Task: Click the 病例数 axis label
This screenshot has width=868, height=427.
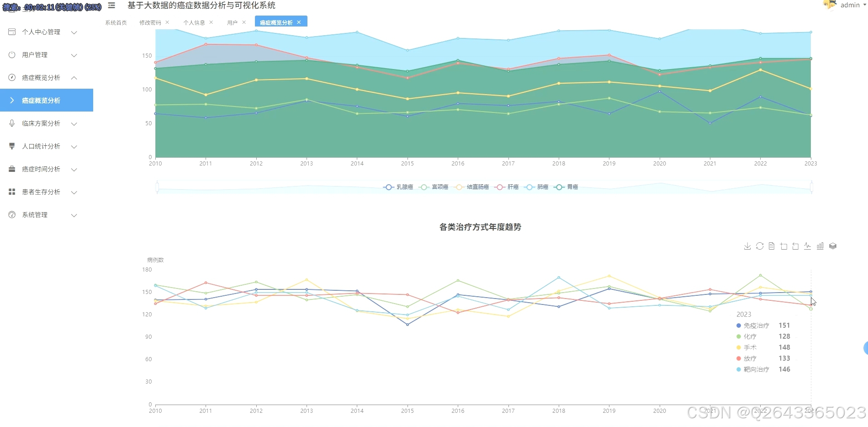Action: (155, 260)
